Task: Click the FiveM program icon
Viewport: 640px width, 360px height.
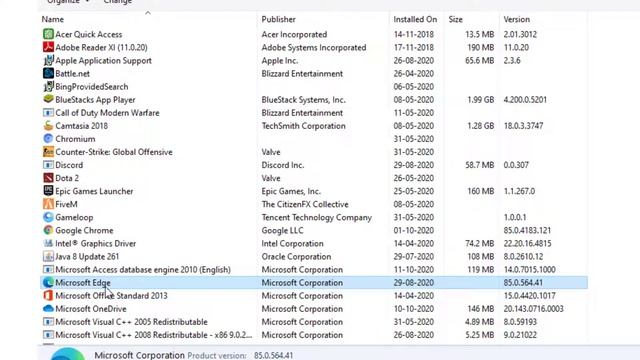Action: pos(48,204)
